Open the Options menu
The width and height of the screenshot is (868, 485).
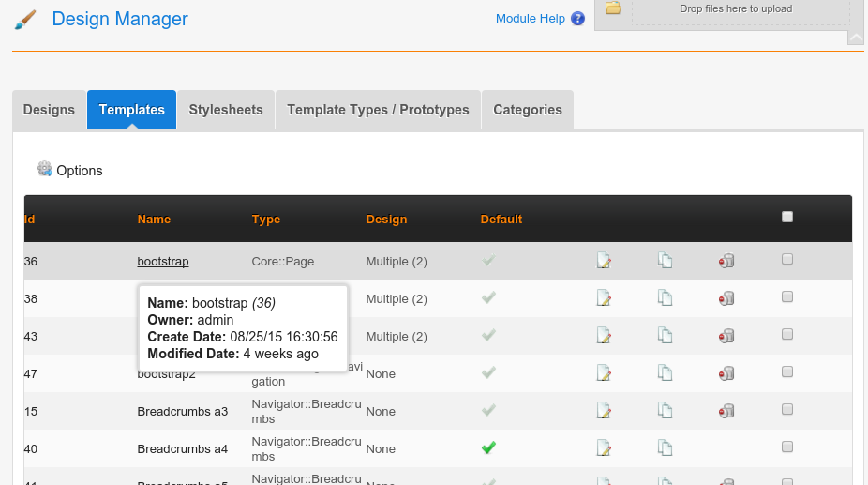[x=70, y=170]
